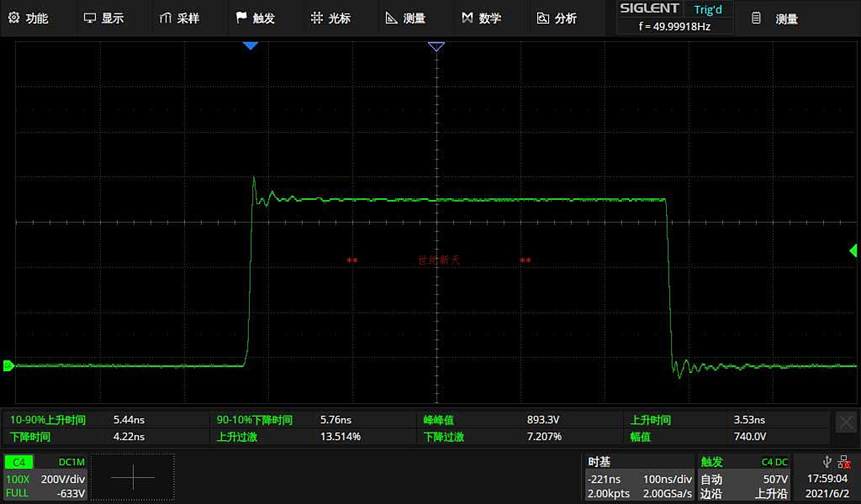The image size is (861, 504).
Task: Open the 采样 (Acquire) menu
Action: (x=179, y=18)
